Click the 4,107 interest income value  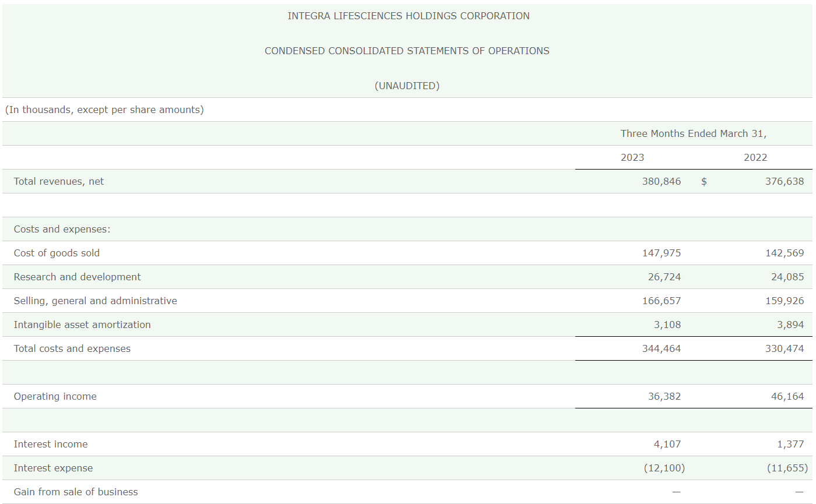tap(667, 444)
